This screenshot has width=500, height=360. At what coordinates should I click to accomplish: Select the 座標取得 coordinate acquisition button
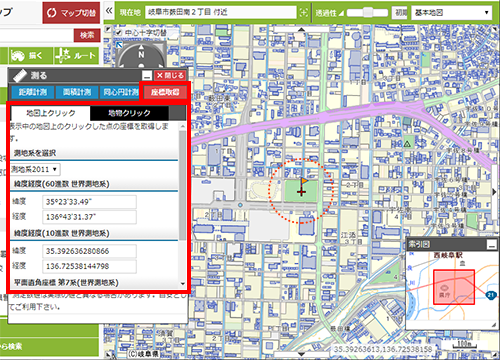165,92
